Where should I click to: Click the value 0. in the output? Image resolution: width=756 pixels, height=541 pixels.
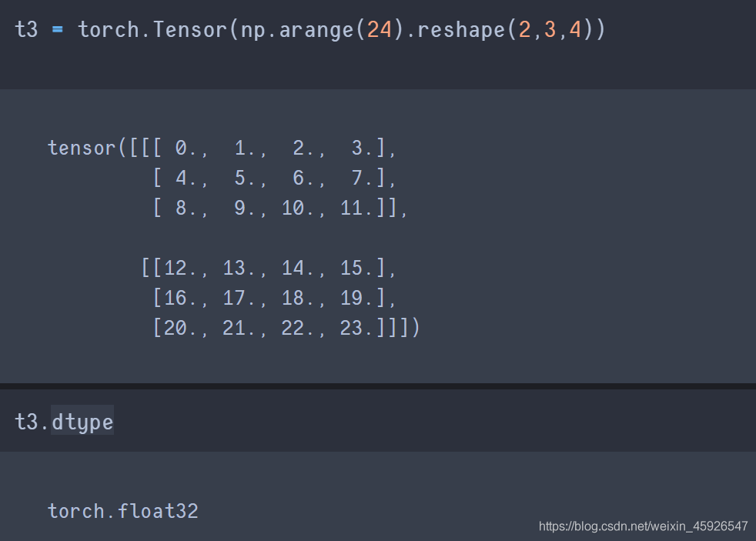185,148
